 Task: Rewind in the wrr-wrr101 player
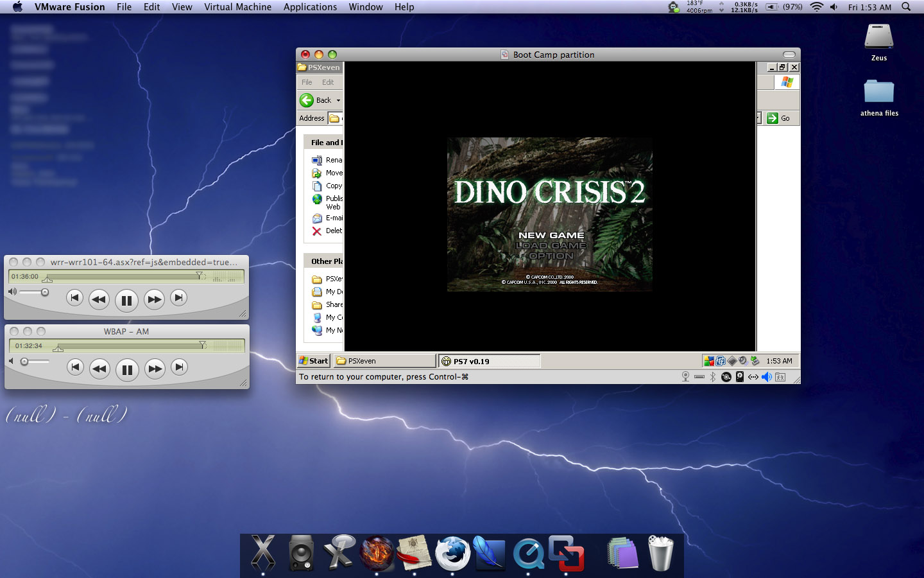99,299
